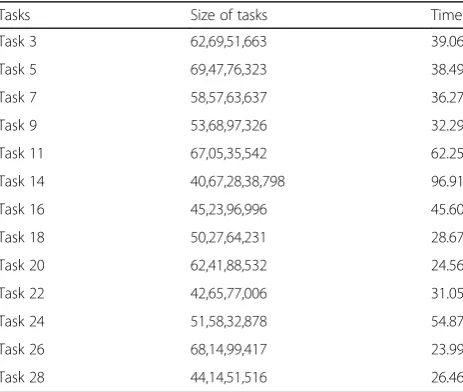Select the Task 11 row label
The width and height of the screenshot is (463, 392).
pos(22,154)
